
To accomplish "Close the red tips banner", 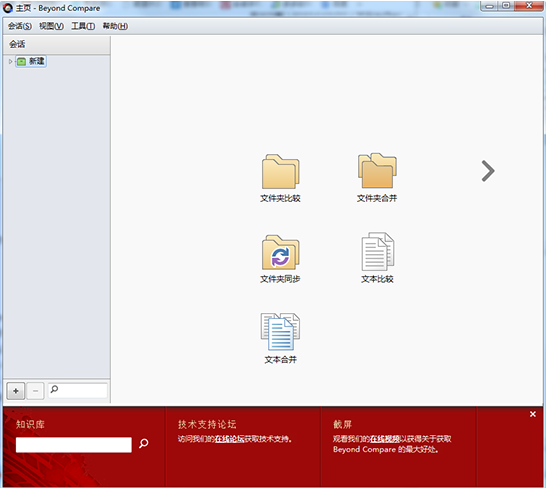I will click(533, 414).
